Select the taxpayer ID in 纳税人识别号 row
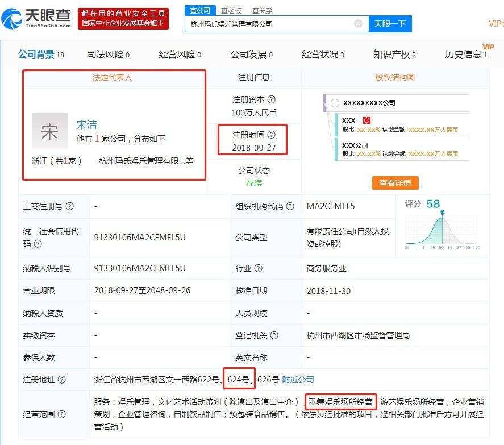Viewport: 504px width, 445px height. [140, 268]
